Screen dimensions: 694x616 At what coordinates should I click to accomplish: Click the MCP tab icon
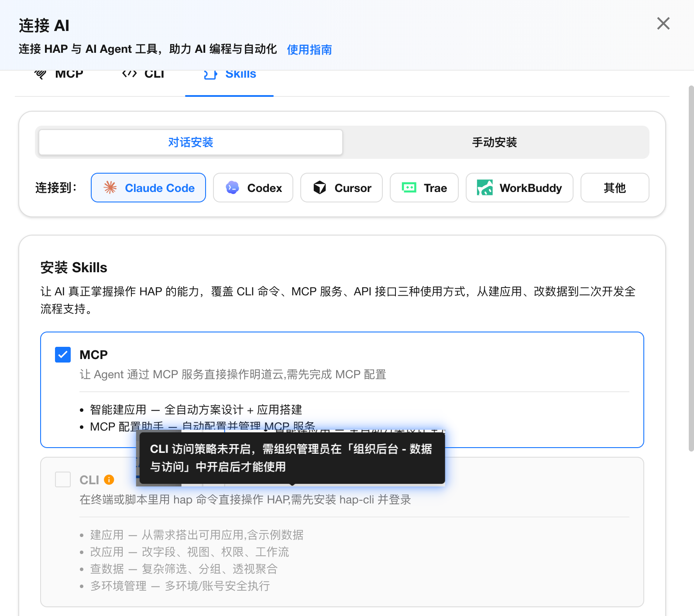[x=41, y=74]
